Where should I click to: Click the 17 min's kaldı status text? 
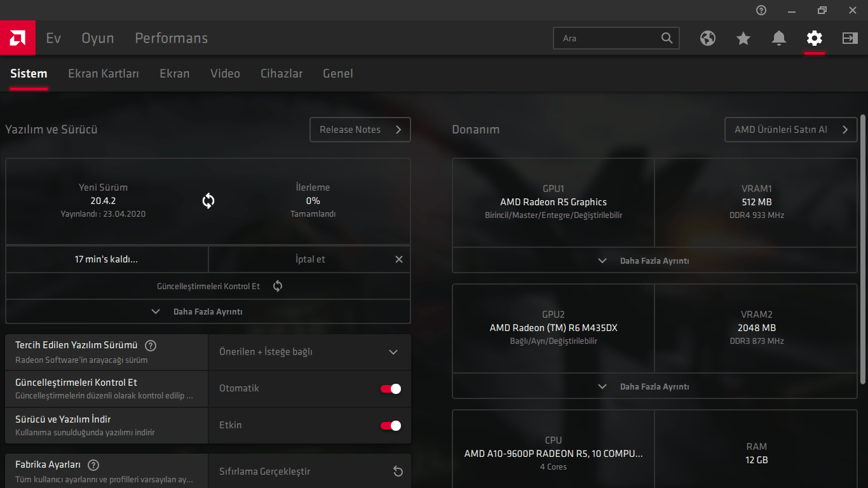[x=106, y=259]
